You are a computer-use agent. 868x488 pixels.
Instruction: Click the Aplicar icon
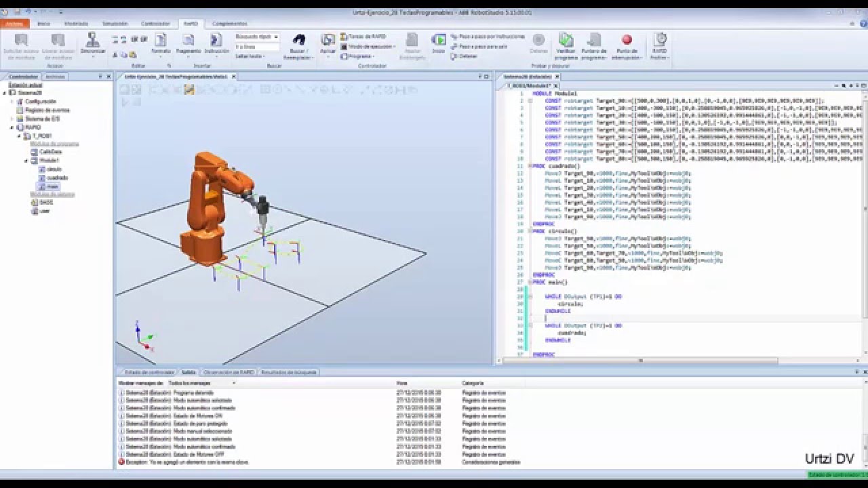(x=328, y=40)
